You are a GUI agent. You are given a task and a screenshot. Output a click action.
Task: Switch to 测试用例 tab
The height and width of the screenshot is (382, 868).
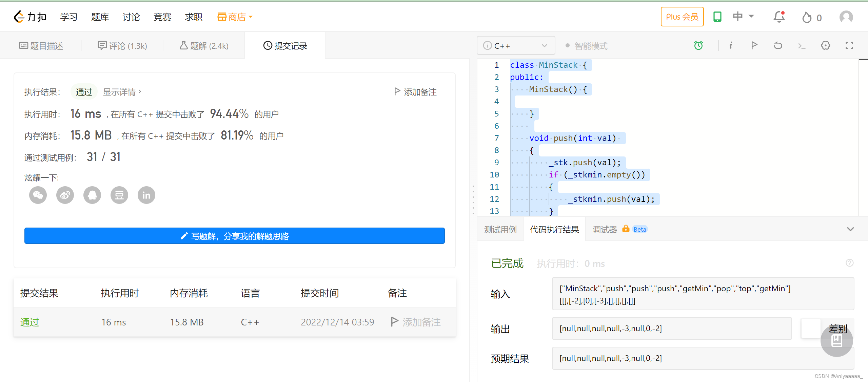[x=500, y=229]
